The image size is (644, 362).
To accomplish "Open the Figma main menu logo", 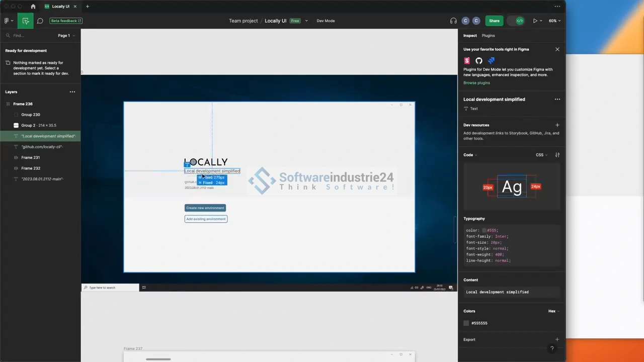I will [x=8, y=21].
